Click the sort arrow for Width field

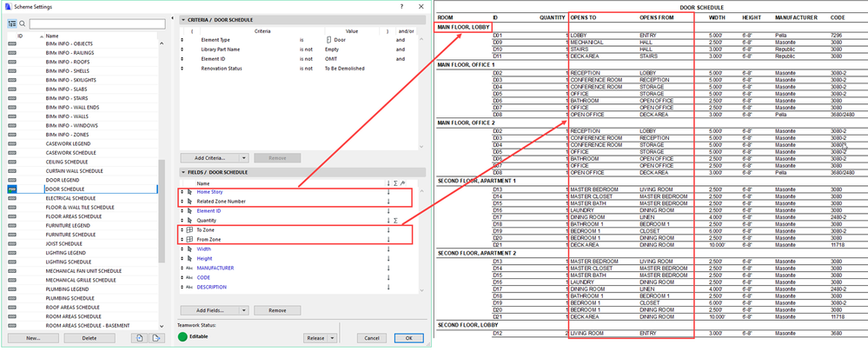(x=388, y=249)
